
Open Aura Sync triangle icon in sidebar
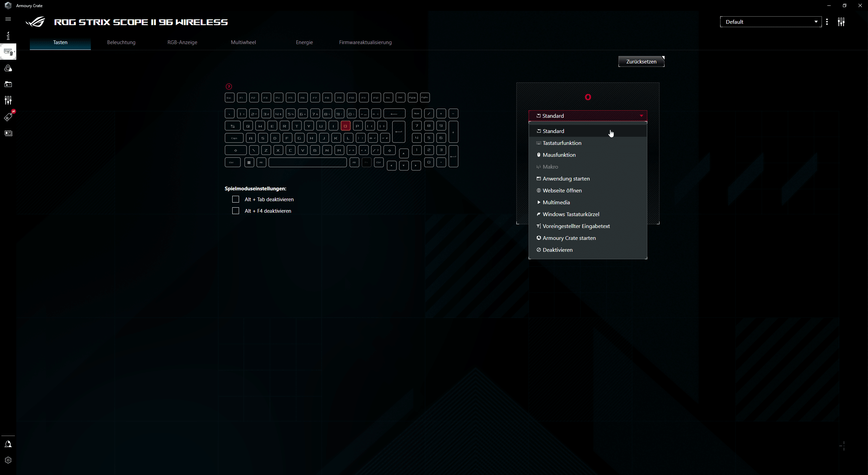pos(8,69)
